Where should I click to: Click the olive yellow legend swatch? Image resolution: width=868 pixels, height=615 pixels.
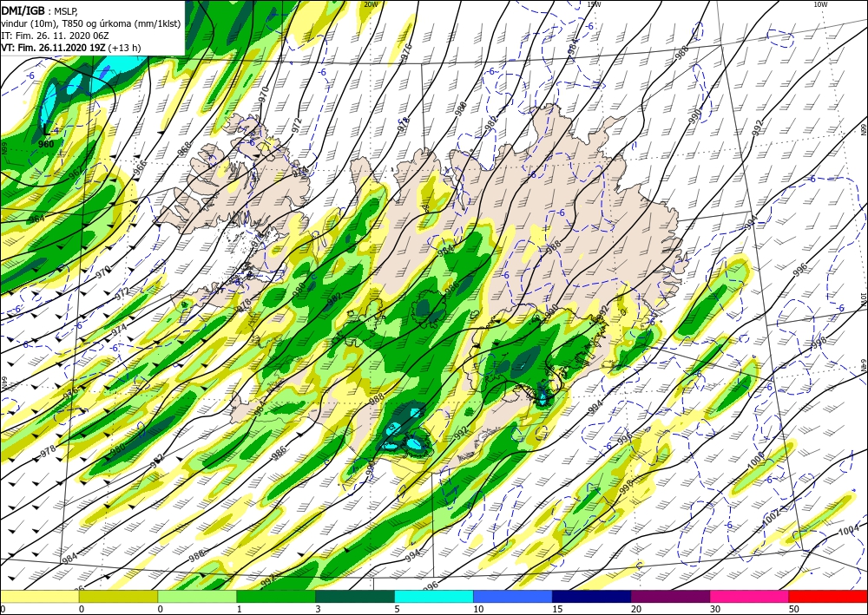(118, 596)
